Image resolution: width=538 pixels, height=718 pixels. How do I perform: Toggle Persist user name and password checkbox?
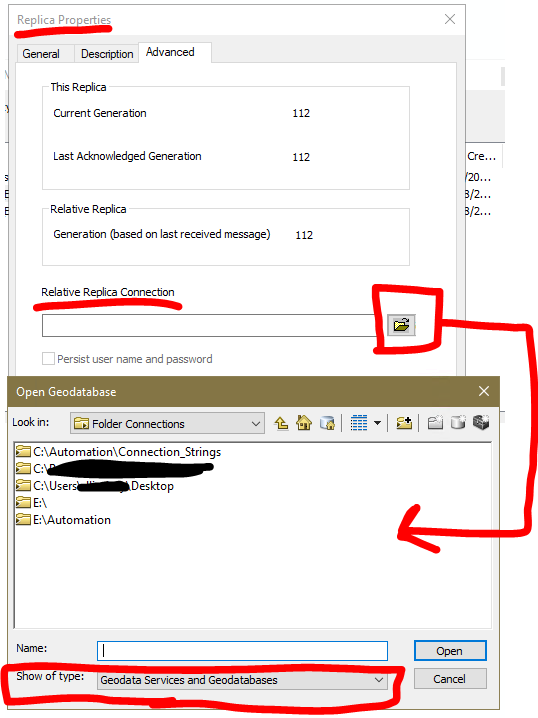pos(48,359)
